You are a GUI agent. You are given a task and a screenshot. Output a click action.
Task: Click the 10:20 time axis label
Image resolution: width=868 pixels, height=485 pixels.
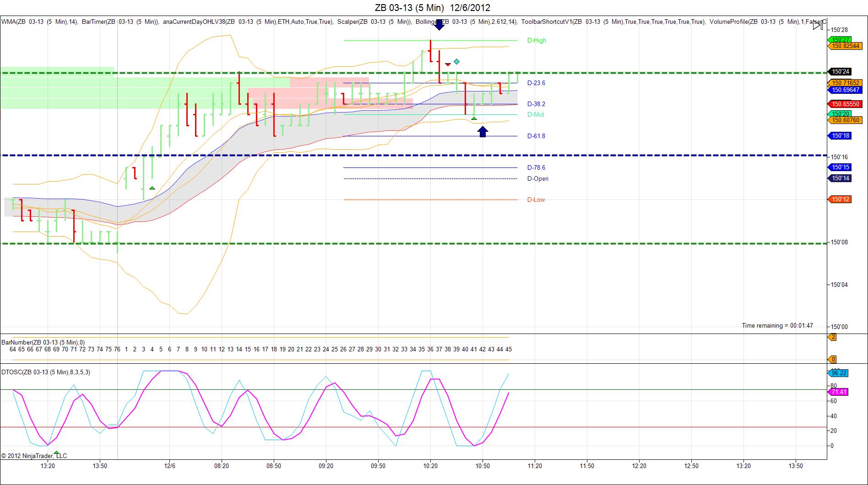point(430,466)
